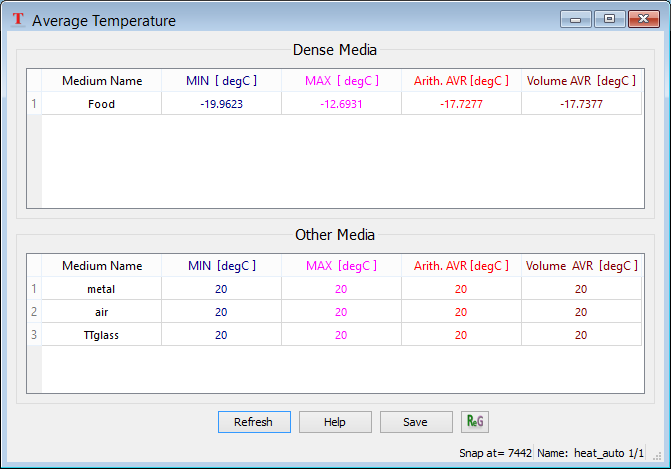Open Help for Average Temperature
This screenshot has height=469, width=671.
tap(334, 422)
